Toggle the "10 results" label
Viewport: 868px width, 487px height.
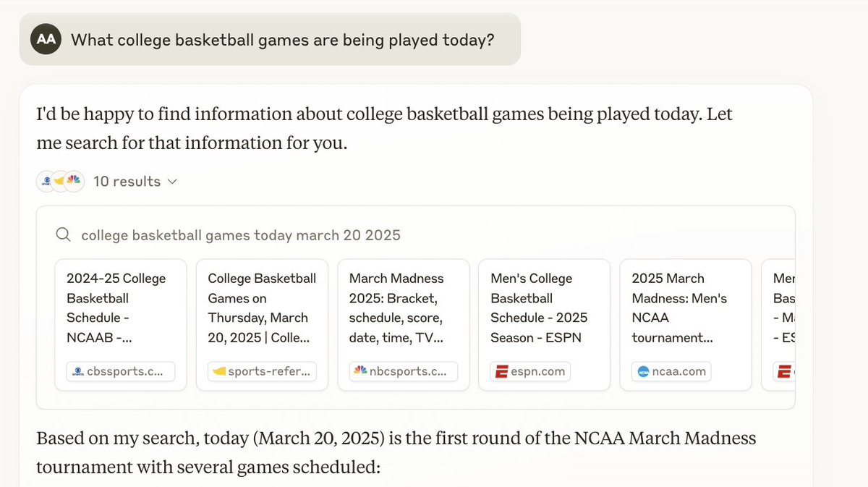[x=127, y=182]
